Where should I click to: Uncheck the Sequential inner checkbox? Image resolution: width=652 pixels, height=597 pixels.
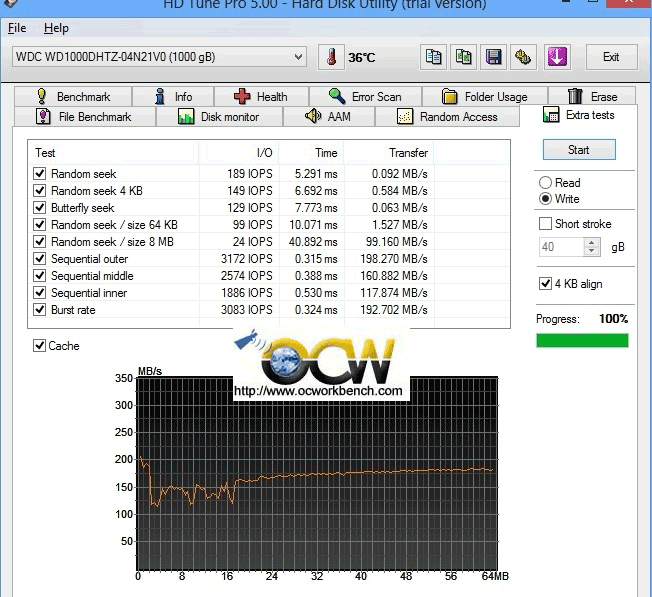(x=40, y=293)
